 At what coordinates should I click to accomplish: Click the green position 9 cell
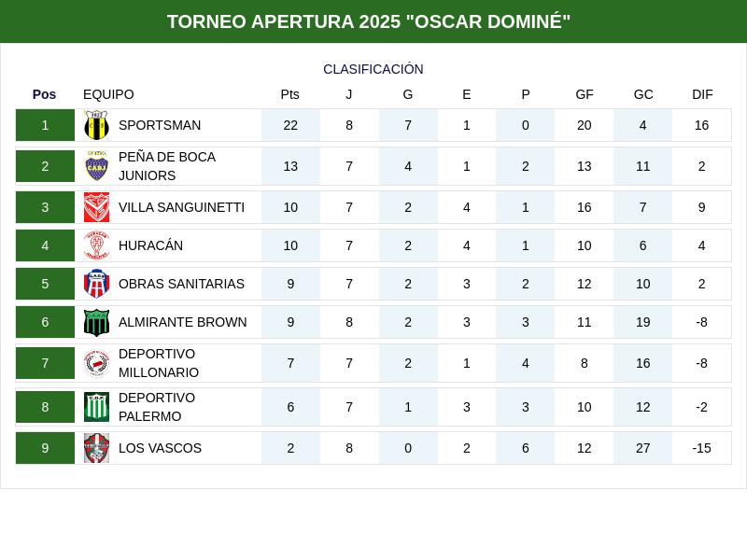(45, 448)
